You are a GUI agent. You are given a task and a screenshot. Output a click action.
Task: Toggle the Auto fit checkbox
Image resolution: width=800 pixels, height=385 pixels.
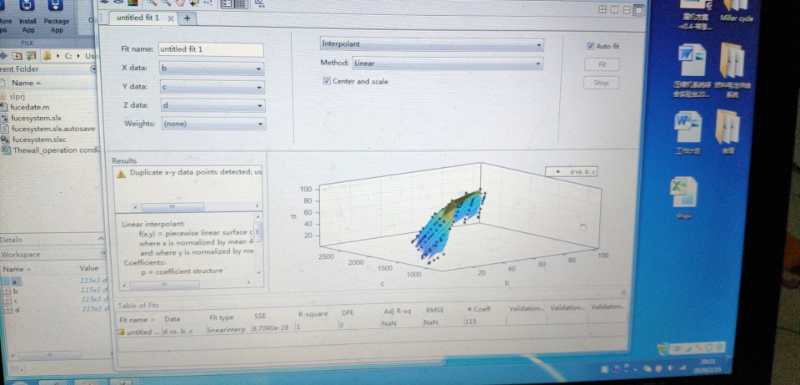tap(590, 46)
